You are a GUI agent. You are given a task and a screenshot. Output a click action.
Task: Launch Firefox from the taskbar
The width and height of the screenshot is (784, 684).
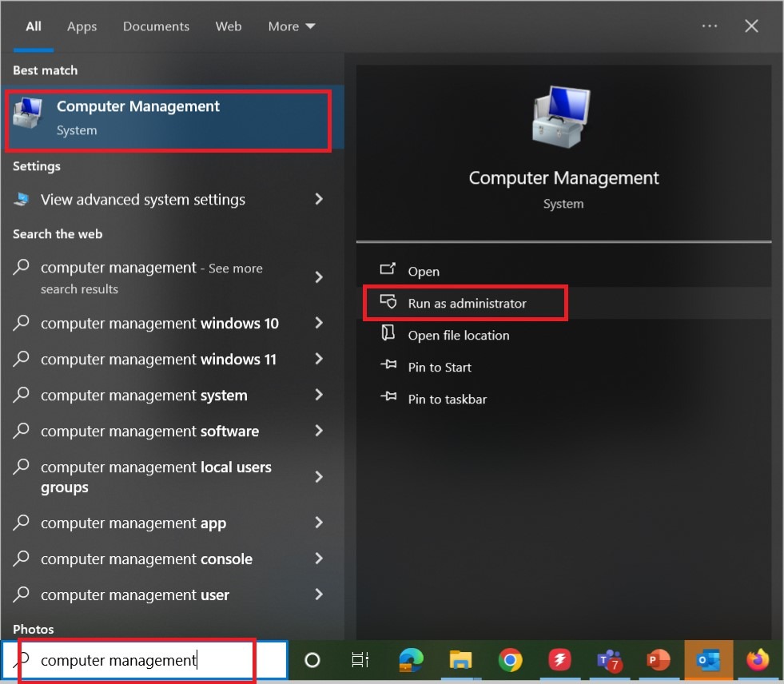tap(757, 660)
